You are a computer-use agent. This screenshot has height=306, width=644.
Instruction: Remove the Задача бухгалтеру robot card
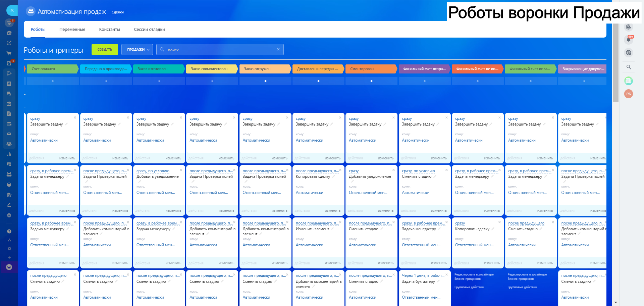click(x=446, y=274)
